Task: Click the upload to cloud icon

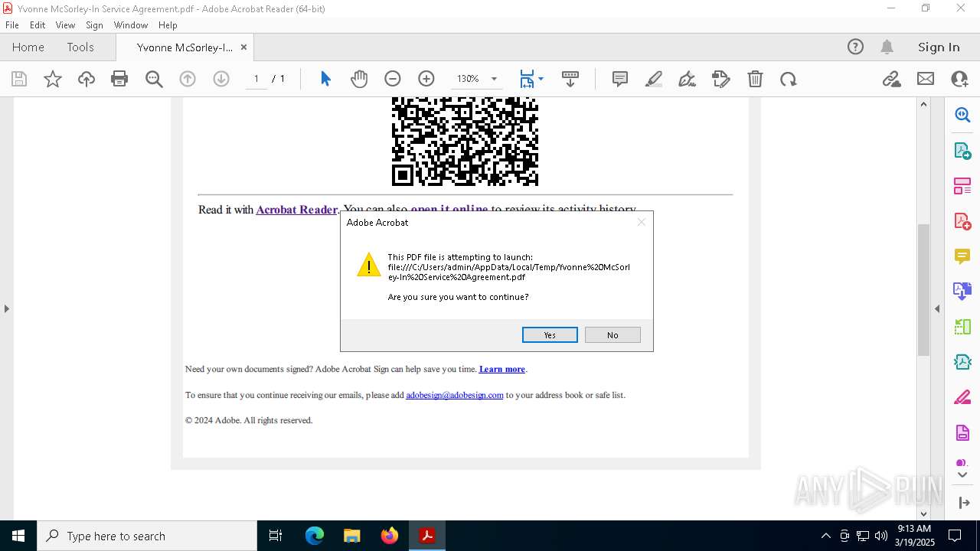Action: (87, 79)
